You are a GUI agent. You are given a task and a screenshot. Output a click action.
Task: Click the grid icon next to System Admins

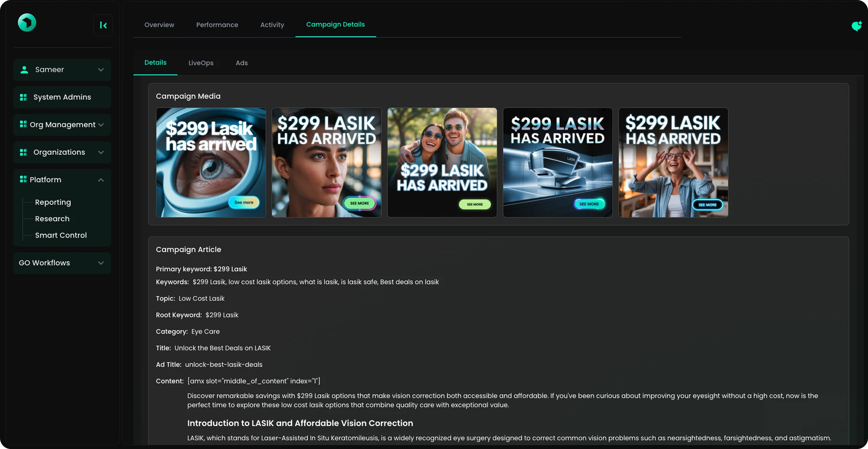23,97
